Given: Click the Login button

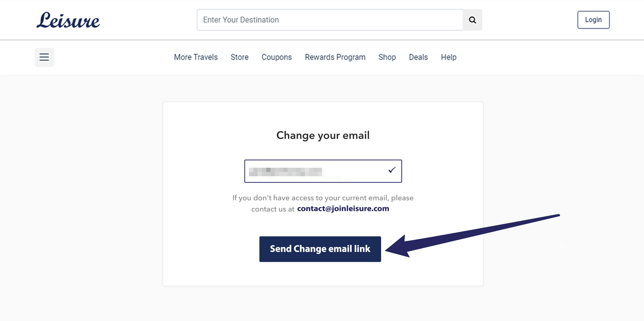Looking at the screenshot, I should (593, 20).
